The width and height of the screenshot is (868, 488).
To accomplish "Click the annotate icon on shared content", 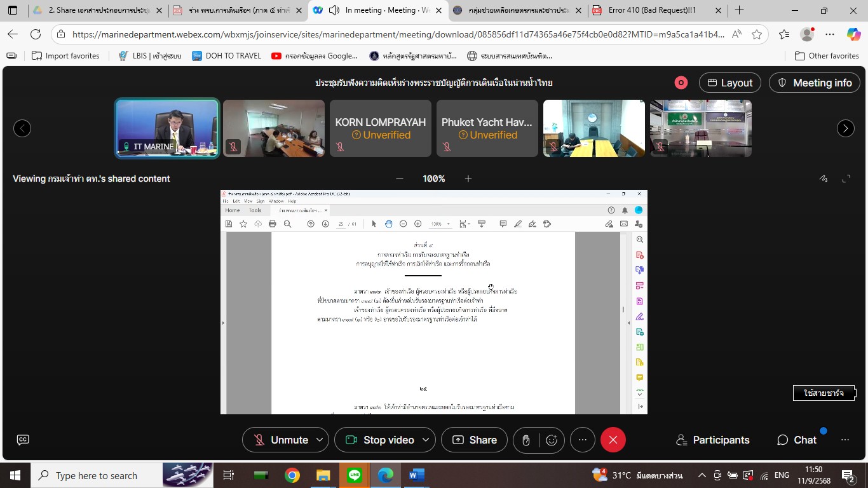I will click(x=824, y=179).
